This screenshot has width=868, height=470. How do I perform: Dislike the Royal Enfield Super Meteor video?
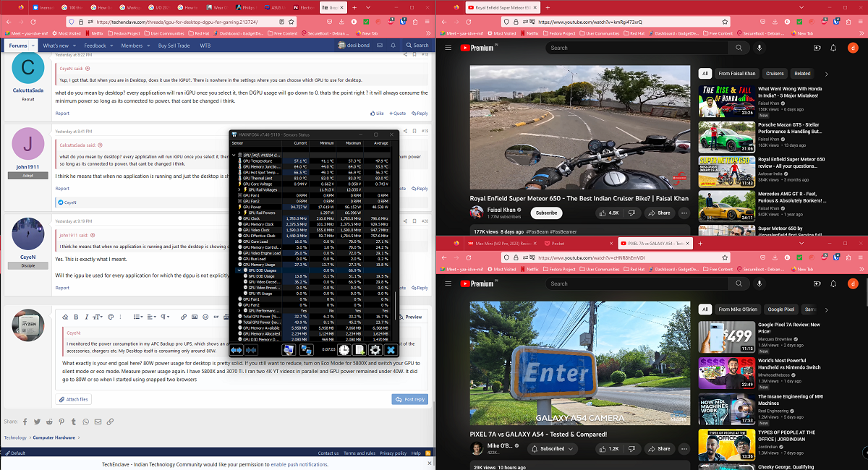coord(631,213)
